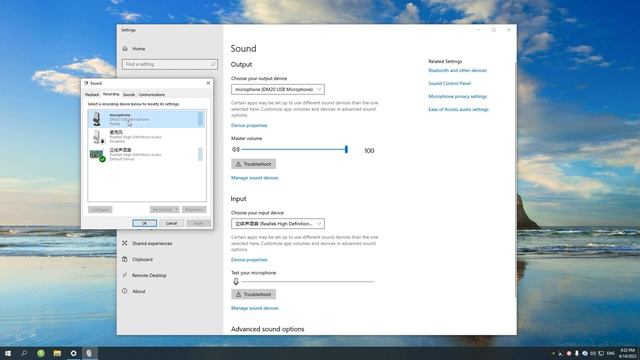
Task: Click the Test your microphone level bar
Action: point(308,282)
